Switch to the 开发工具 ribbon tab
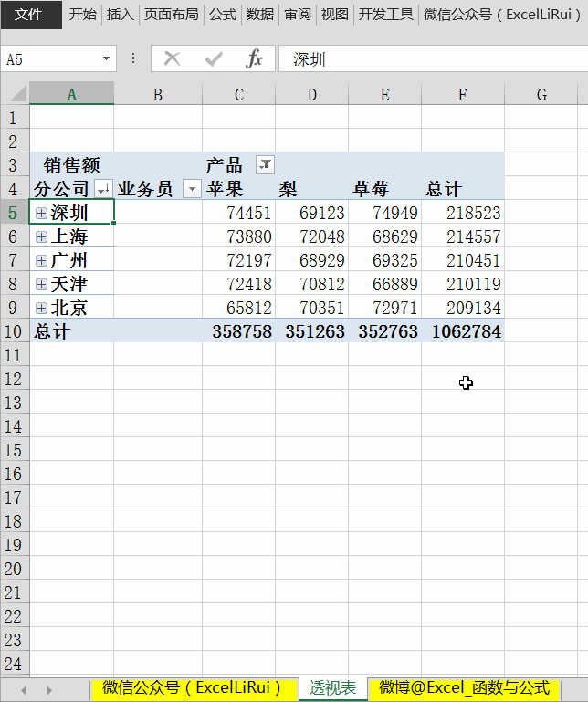 [385, 15]
